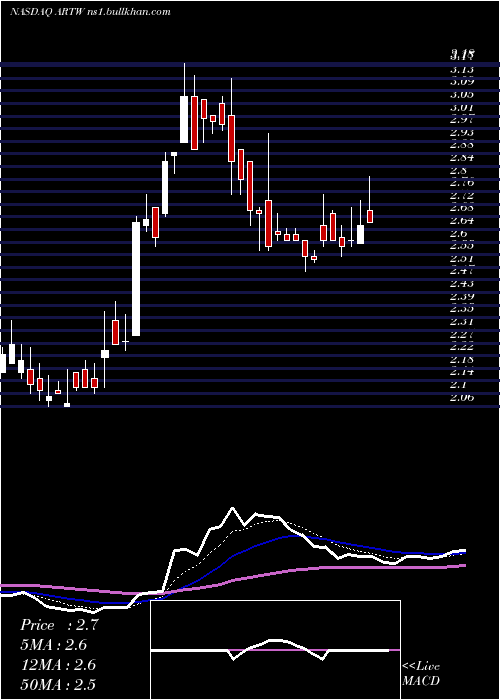Select the tallest white candlestick in rally
The height and width of the screenshot is (700, 500).
pyautogui.click(x=136, y=279)
